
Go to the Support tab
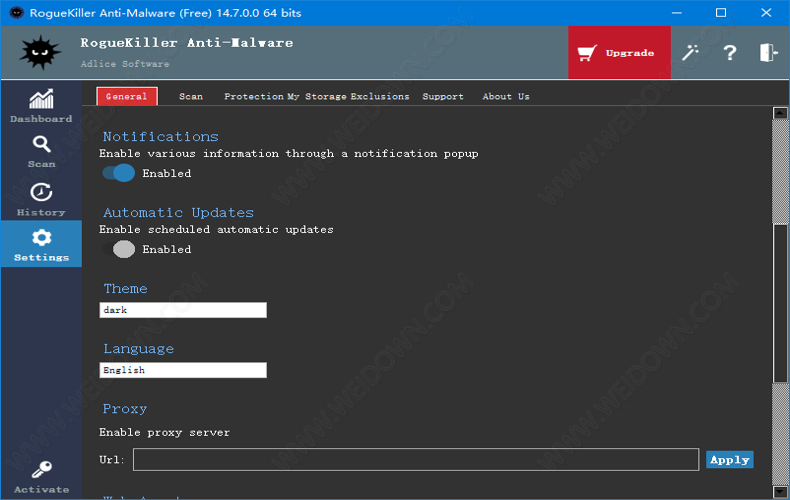coord(442,96)
